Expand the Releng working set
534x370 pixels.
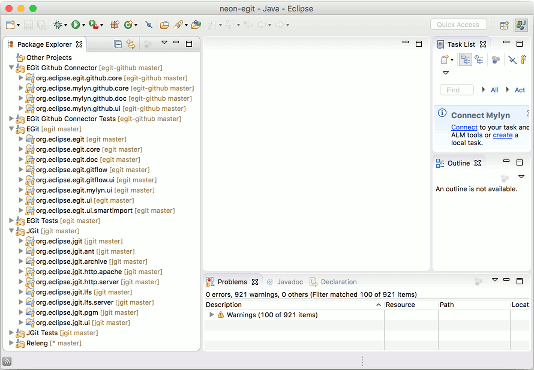tap(11, 343)
